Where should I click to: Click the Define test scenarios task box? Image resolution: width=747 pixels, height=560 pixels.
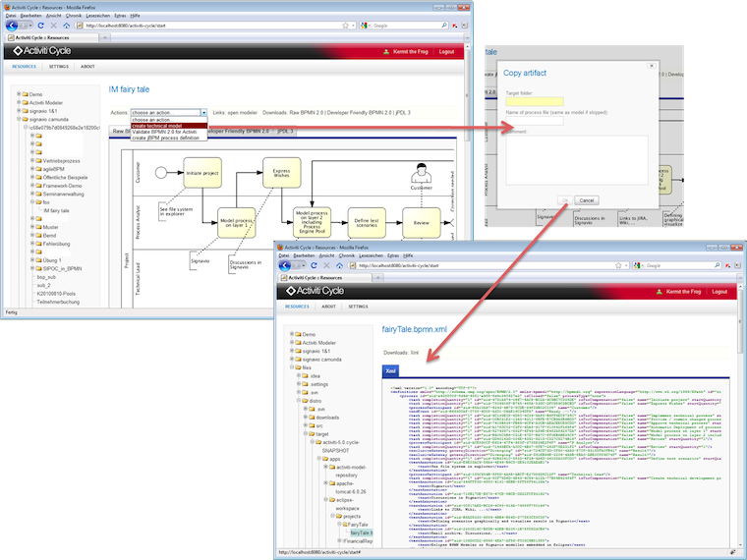point(367,222)
